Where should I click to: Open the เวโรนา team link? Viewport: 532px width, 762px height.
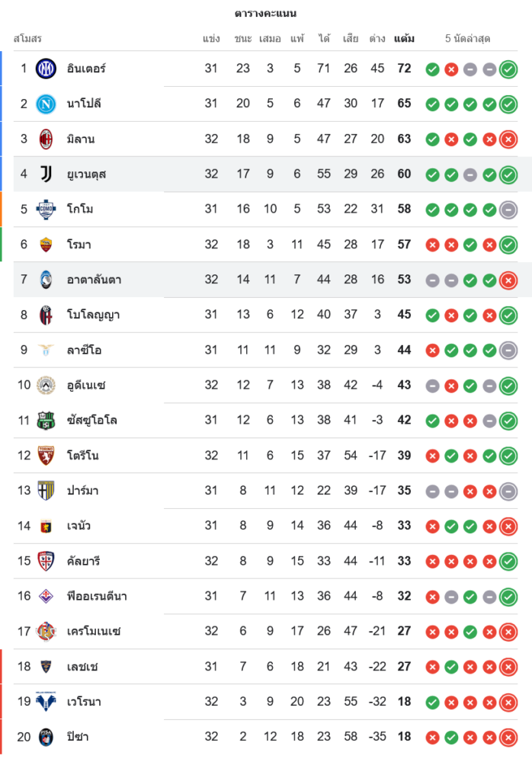coord(84,702)
